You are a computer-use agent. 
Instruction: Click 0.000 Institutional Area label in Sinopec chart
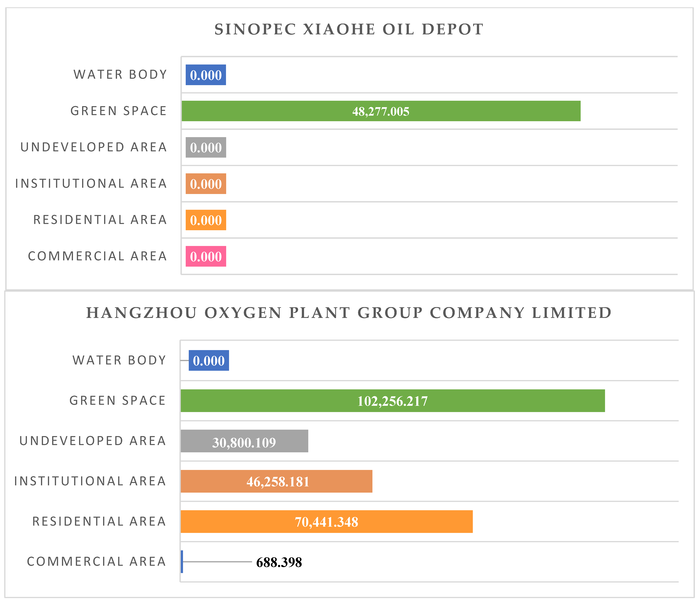[206, 184]
